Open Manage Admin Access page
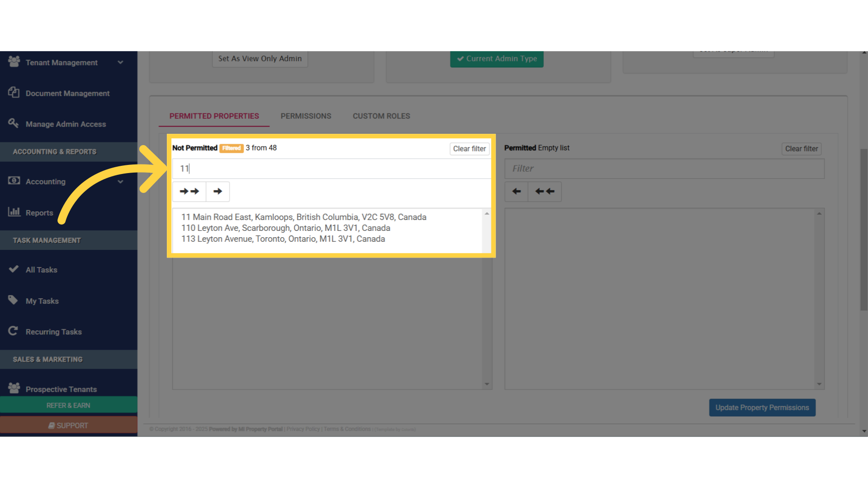This screenshot has width=868, height=488. pyautogui.click(x=66, y=124)
